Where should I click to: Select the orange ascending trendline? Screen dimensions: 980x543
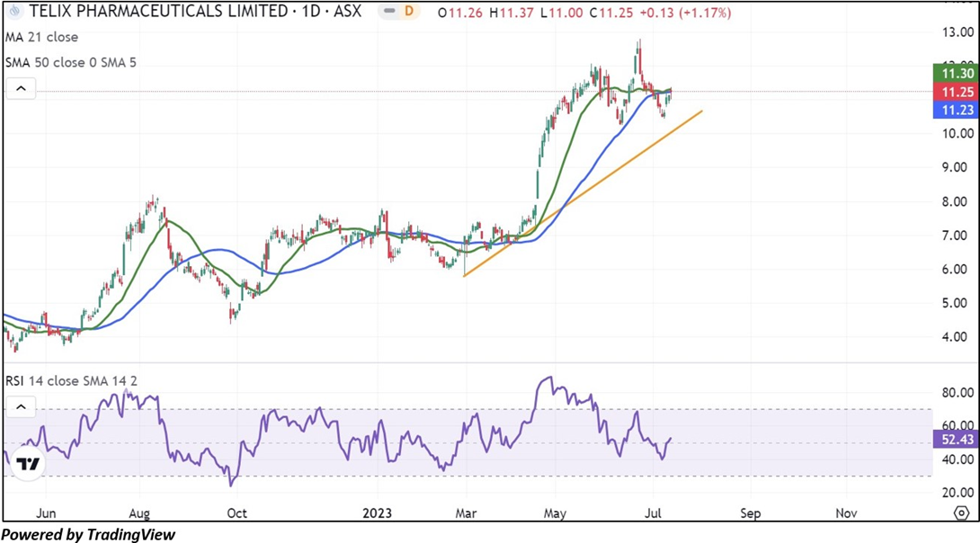pos(583,193)
